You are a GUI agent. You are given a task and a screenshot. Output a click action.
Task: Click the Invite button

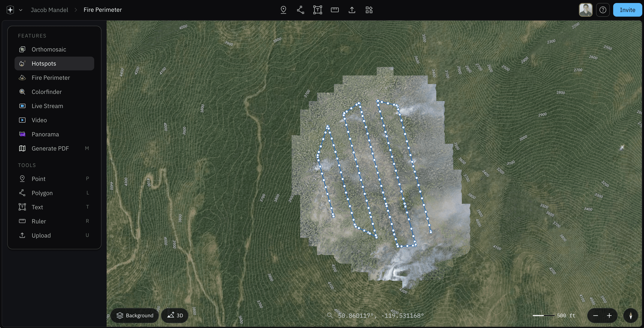pos(627,10)
